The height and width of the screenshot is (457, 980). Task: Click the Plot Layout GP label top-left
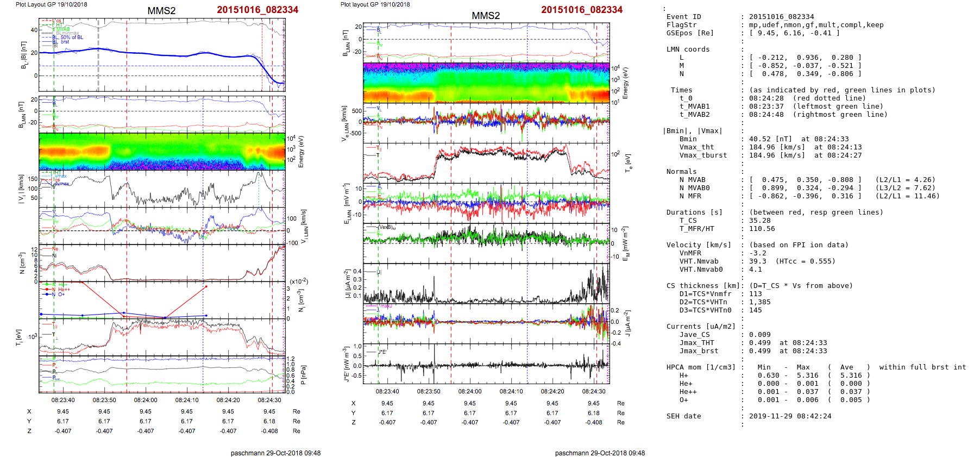tap(51, 4)
